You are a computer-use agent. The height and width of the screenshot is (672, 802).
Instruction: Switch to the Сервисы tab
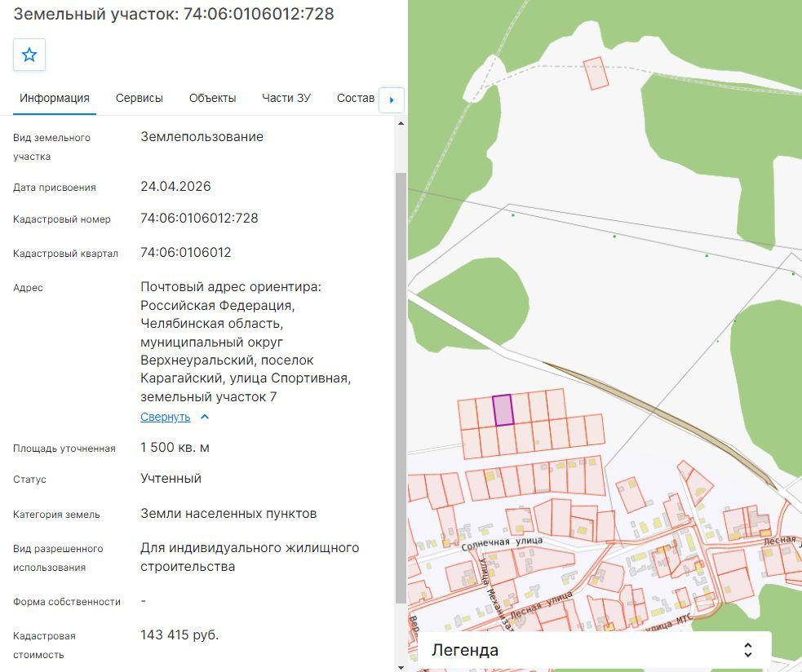[140, 98]
